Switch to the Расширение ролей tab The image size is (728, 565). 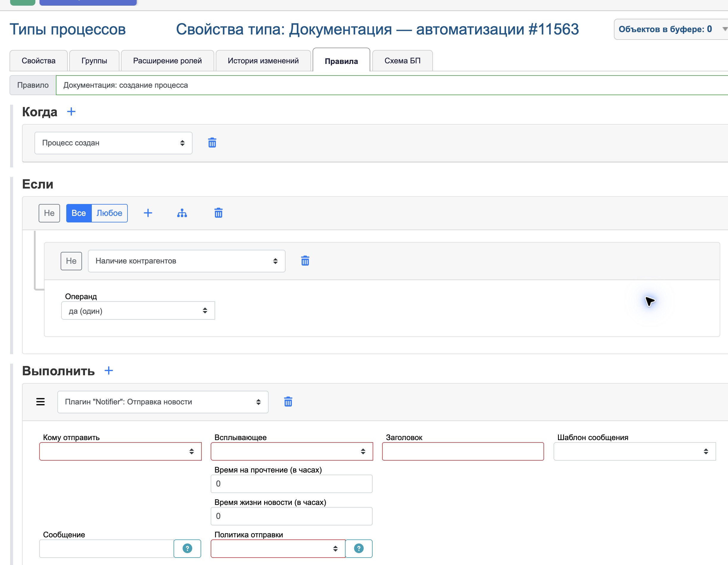(x=167, y=61)
